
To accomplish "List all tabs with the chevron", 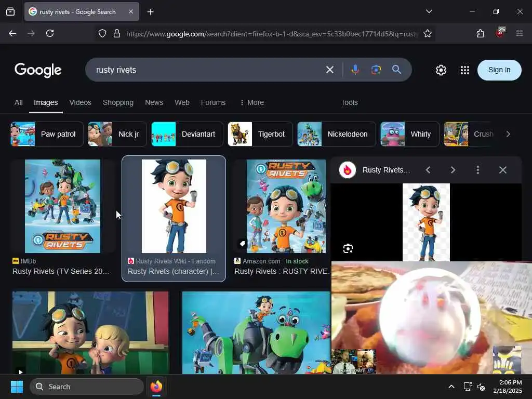I will pyautogui.click(x=429, y=11).
